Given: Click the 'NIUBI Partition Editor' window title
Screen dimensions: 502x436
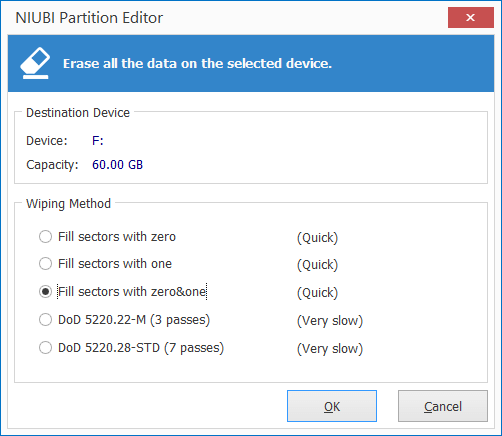Looking at the screenshot, I should tap(89, 18).
